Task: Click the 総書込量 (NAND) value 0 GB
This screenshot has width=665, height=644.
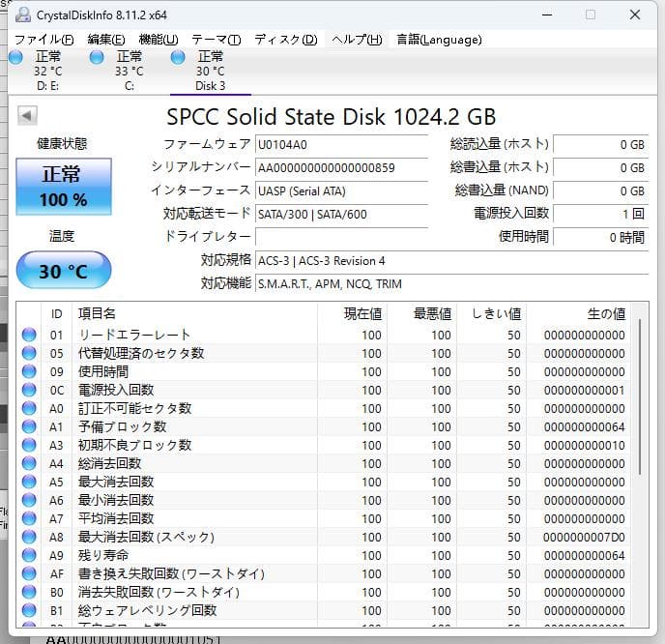Action: point(601,191)
